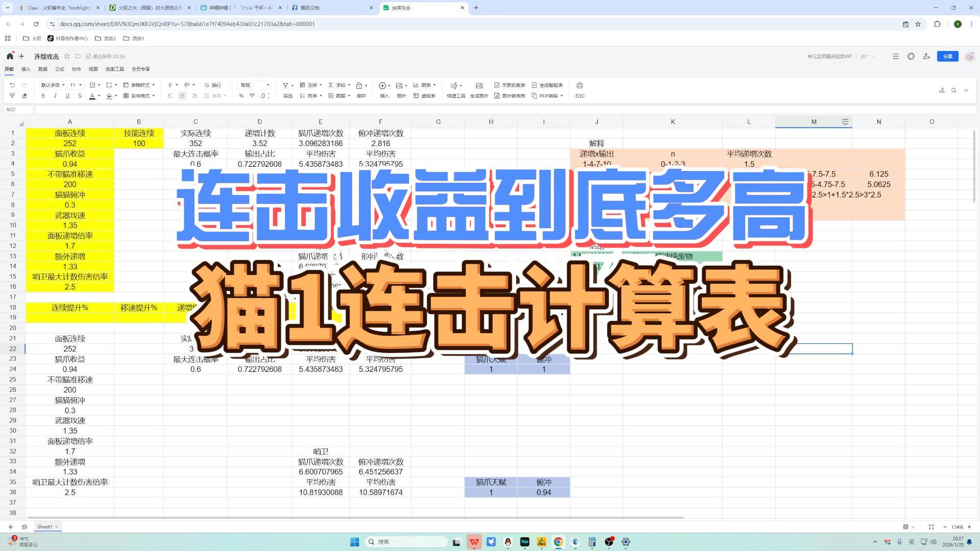
Task: Open the 公式 menu tab
Action: tap(59, 69)
